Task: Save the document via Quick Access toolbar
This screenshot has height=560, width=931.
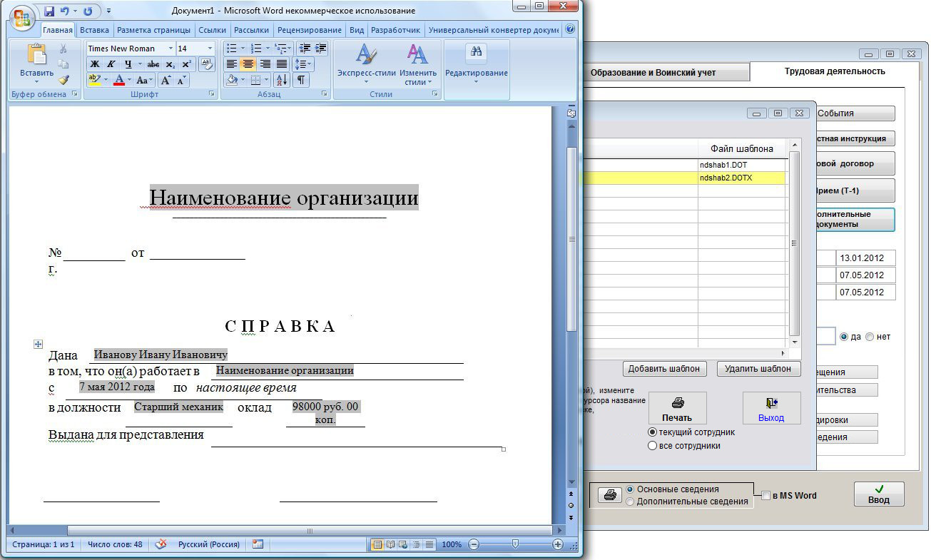Action: point(49,11)
